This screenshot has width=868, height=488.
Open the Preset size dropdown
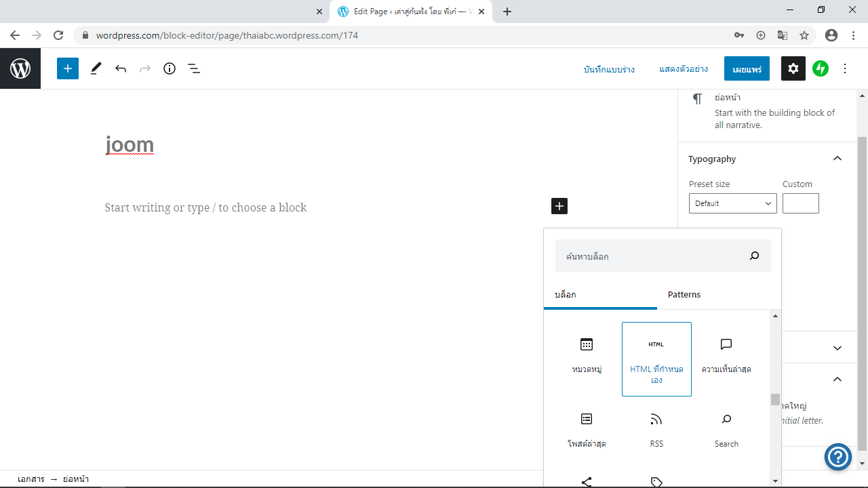coord(732,203)
